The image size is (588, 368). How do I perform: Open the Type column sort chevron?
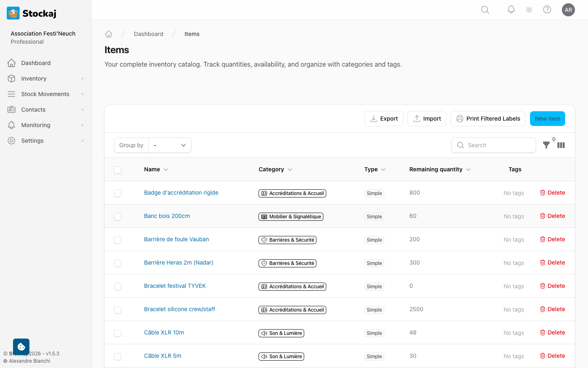(383, 170)
